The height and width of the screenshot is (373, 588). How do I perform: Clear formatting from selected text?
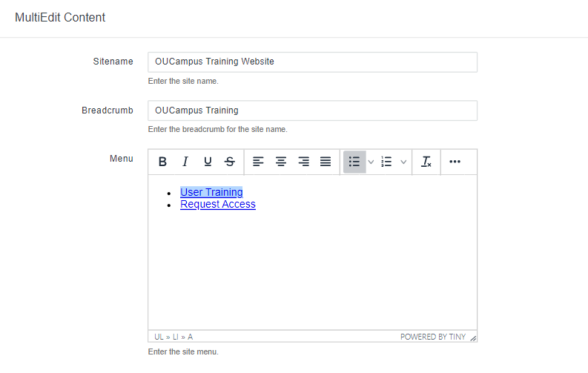426,162
